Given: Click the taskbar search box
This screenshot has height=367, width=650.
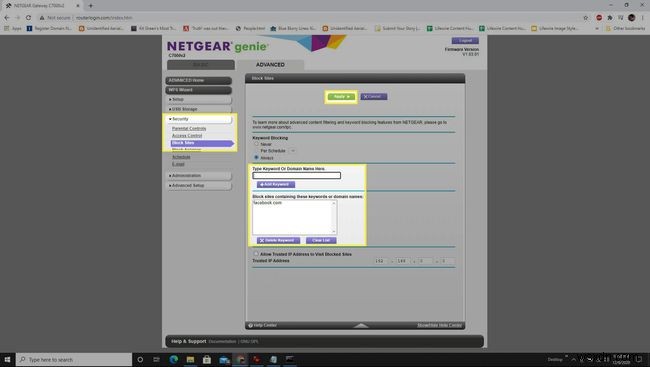Looking at the screenshot, I should pyautogui.click(x=74, y=360).
